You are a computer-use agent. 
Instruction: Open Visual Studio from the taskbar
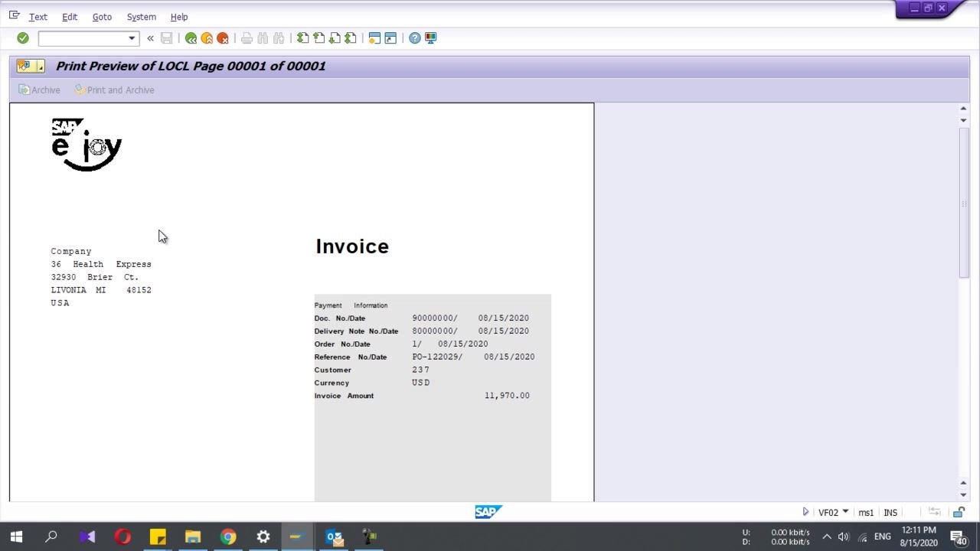[87, 536]
